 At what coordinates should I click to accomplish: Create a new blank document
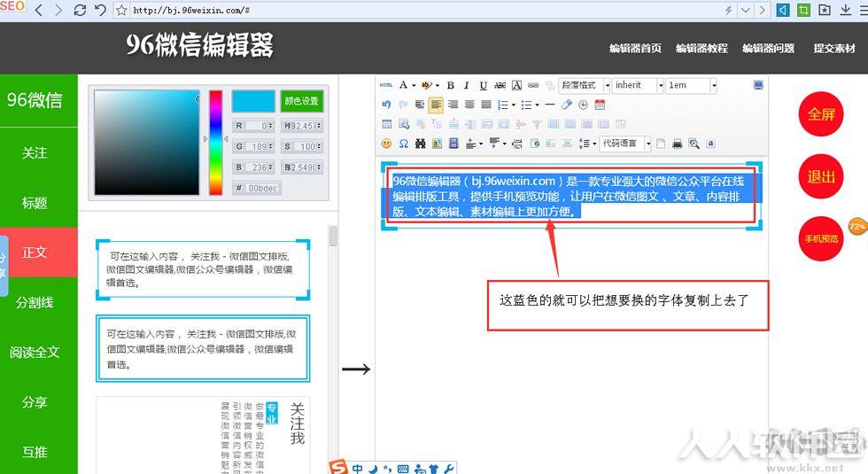click(x=661, y=144)
